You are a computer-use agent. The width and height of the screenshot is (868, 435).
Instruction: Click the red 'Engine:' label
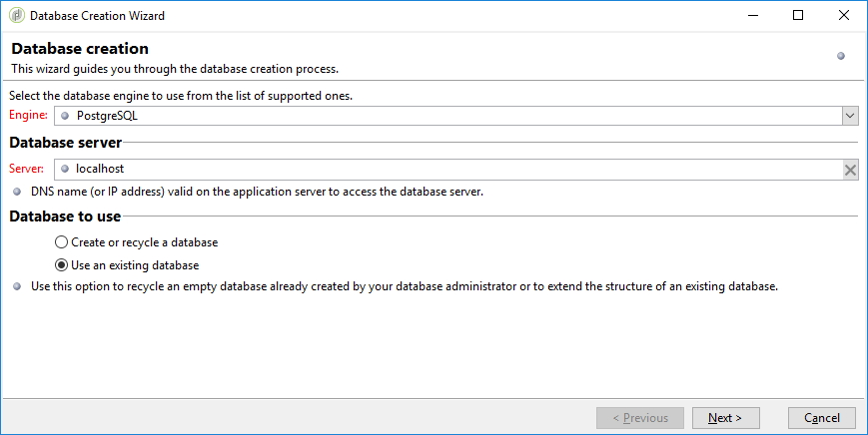pos(28,116)
